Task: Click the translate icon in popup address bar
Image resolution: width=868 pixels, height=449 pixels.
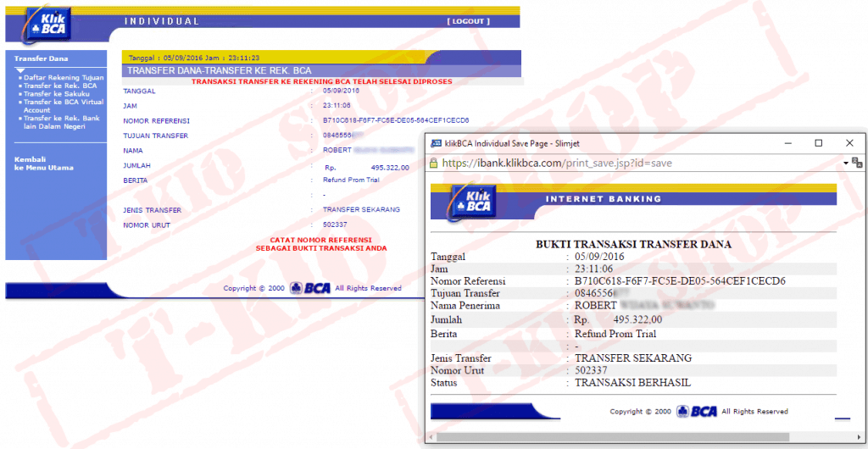Action: click(x=857, y=162)
